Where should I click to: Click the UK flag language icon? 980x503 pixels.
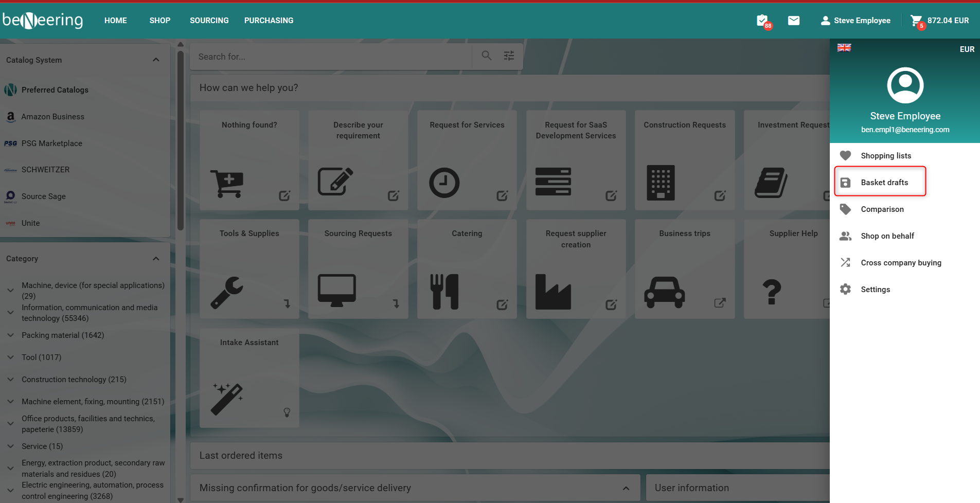(x=844, y=48)
